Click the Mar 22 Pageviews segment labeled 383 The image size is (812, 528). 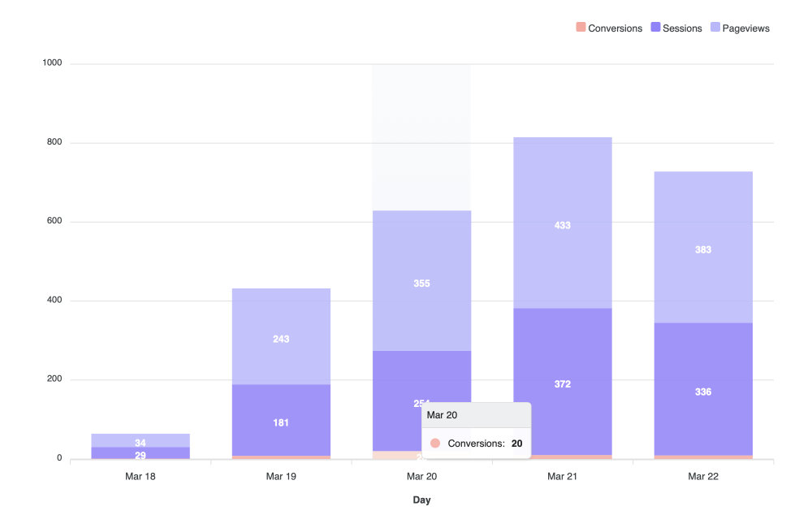(x=702, y=248)
